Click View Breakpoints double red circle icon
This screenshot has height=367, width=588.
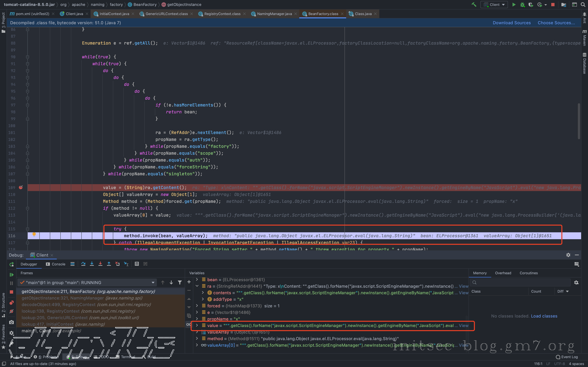pyautogui.click(x=11, y=303)
